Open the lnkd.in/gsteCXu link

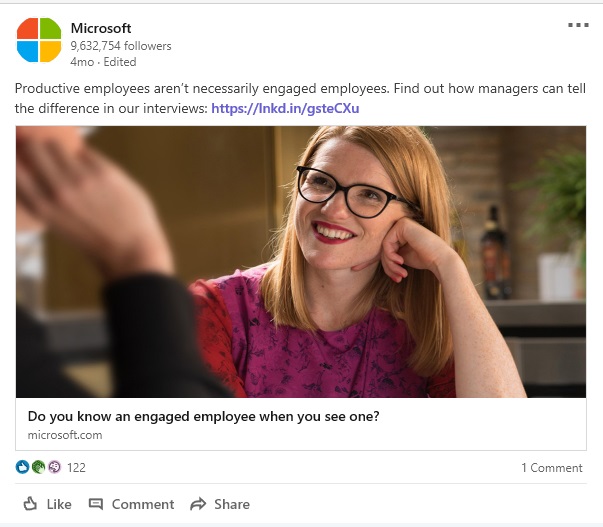[x=285, y=108]
